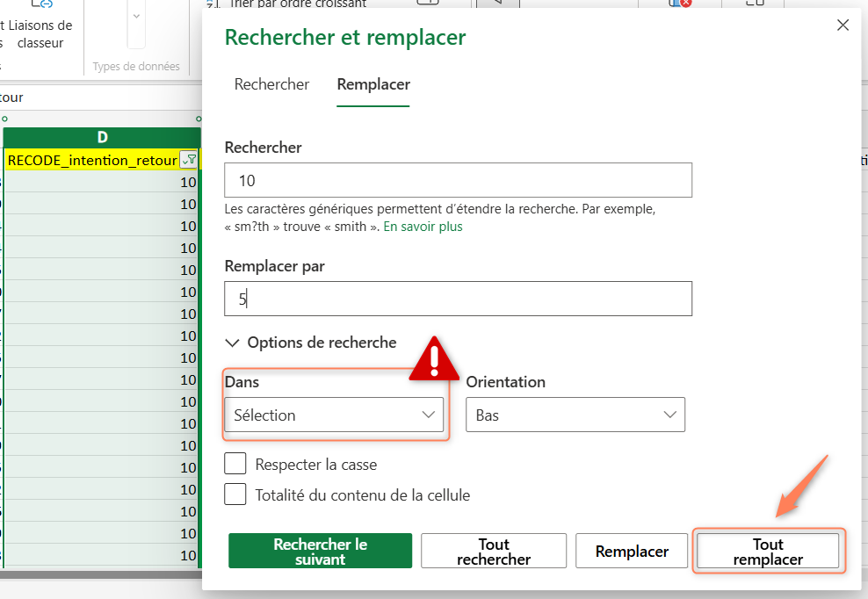
Task: Open the Orientation dropdown showing Bas
Action: pos(575,415)
